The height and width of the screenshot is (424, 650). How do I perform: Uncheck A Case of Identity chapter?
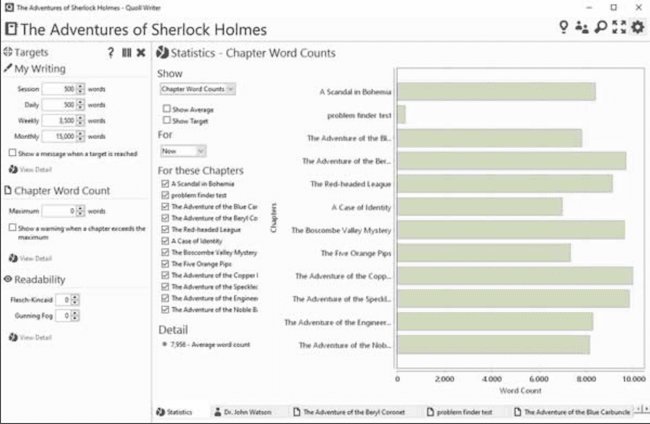click(165, 241)
